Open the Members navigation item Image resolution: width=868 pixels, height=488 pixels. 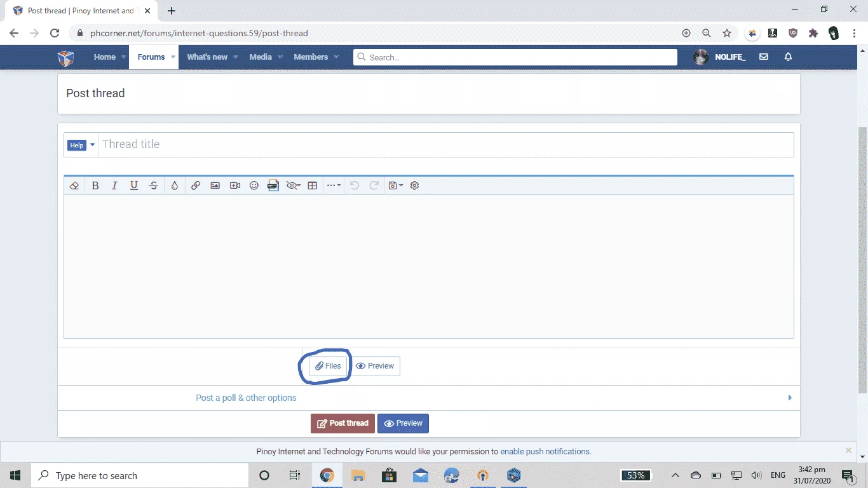tap(311, 57)
